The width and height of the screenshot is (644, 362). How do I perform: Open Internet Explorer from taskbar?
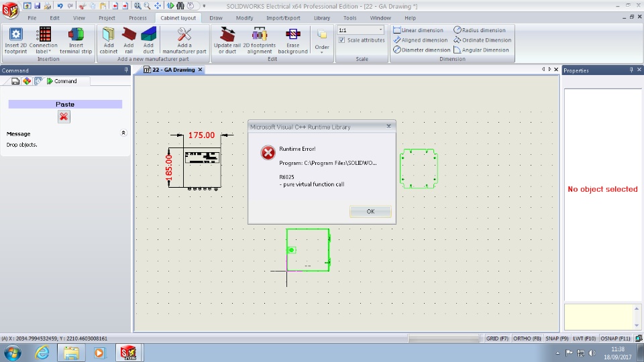point(42,353)
